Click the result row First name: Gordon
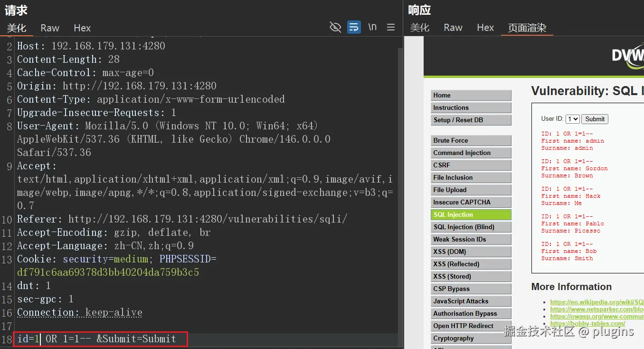Screen dimensions: 644x349 coord(574,168)
